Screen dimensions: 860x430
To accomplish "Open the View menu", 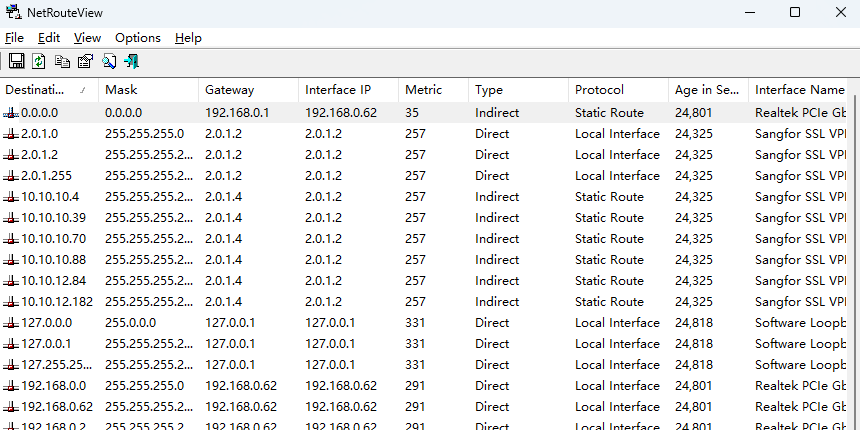I will coord(87,38).
